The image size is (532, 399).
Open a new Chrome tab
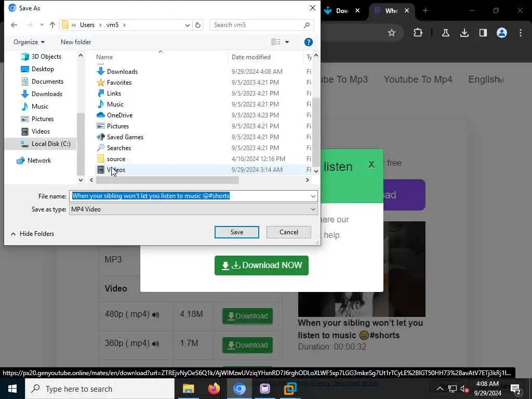point(425,10)
